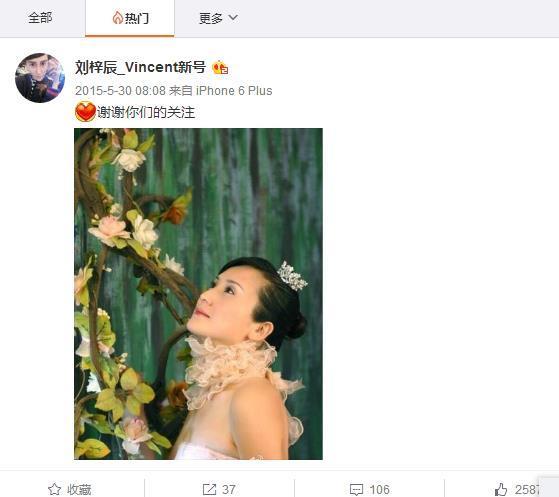Viewport: 559px width, 497px height.
Task: Open 刘梓辰_Vincent新号 profile link
Action: coord(140,67)
